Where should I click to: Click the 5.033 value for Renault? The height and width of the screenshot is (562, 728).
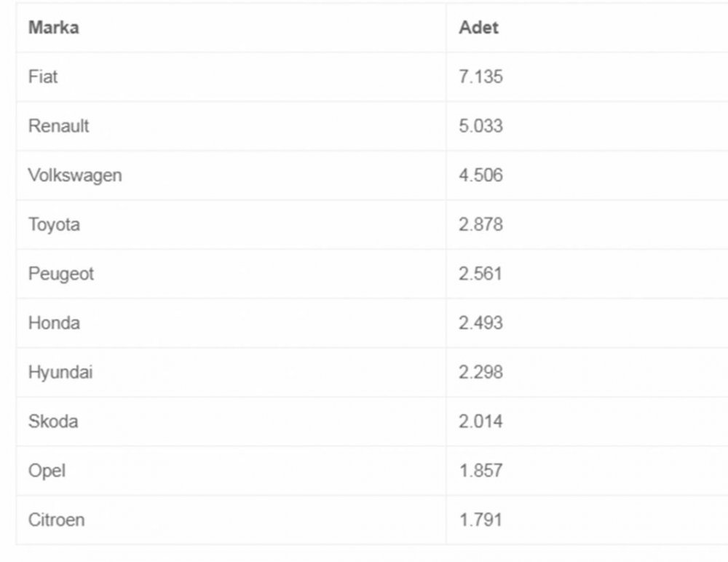[481, 126]
